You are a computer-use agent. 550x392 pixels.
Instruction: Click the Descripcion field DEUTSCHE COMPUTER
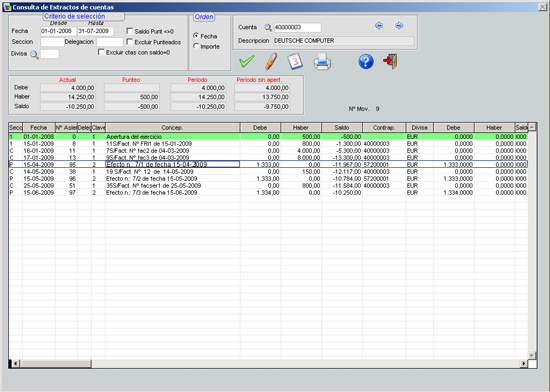(x=344, y=41)
